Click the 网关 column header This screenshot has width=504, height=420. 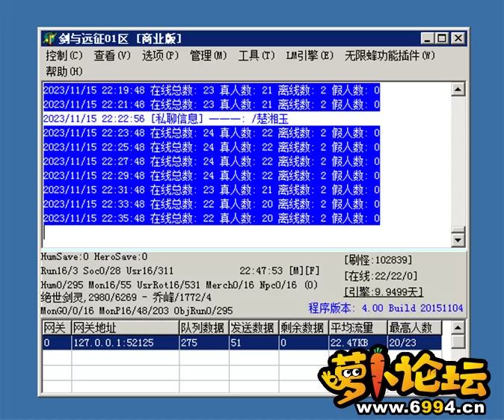57,328
